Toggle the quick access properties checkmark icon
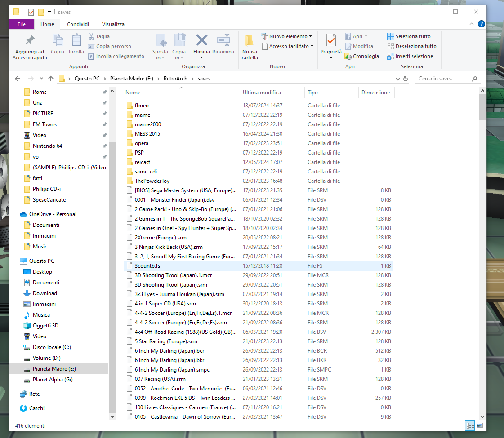The height and width of the screenshot is (438, 504). (x=31, y=12)
